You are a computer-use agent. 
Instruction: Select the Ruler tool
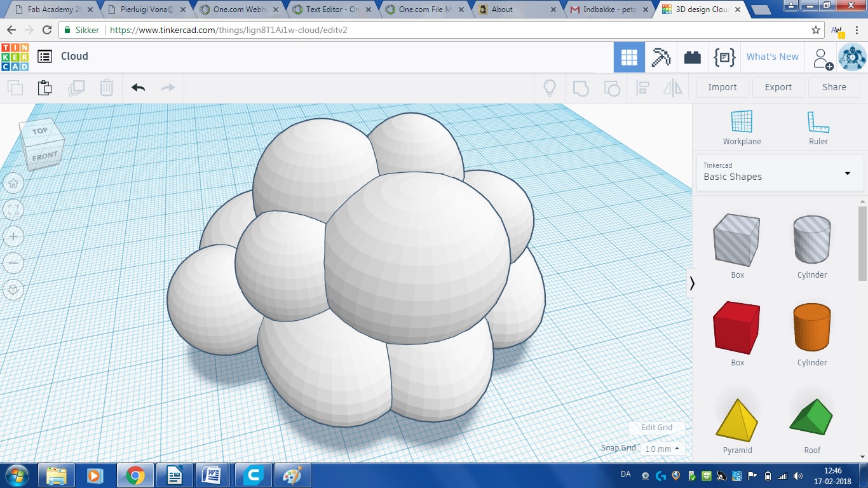[818, 127]
